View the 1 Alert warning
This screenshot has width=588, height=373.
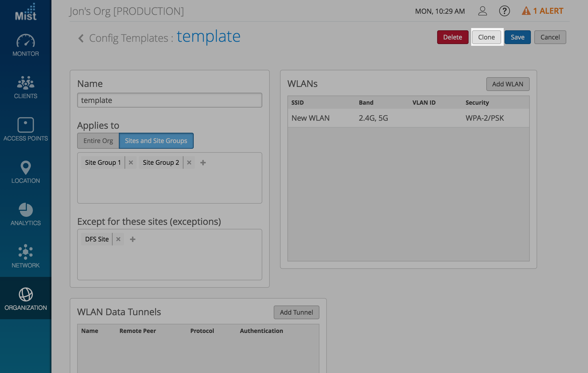pos(542,11)
